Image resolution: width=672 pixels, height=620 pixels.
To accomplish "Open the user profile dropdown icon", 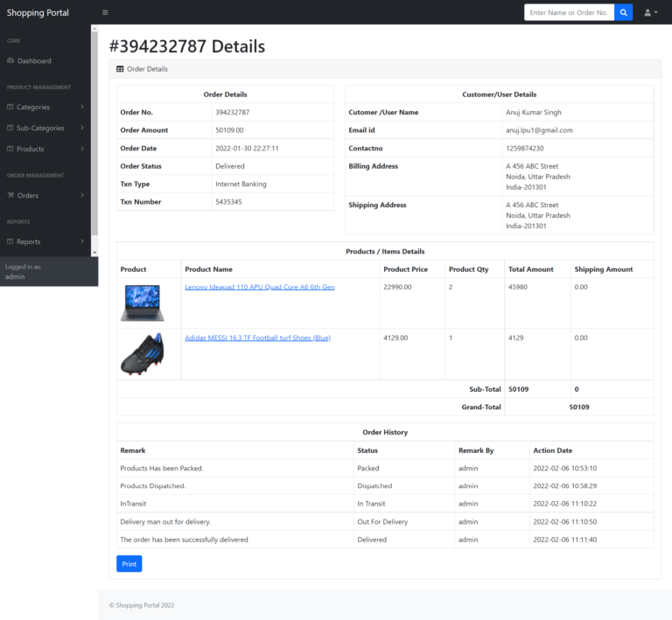I will [651, 12].
